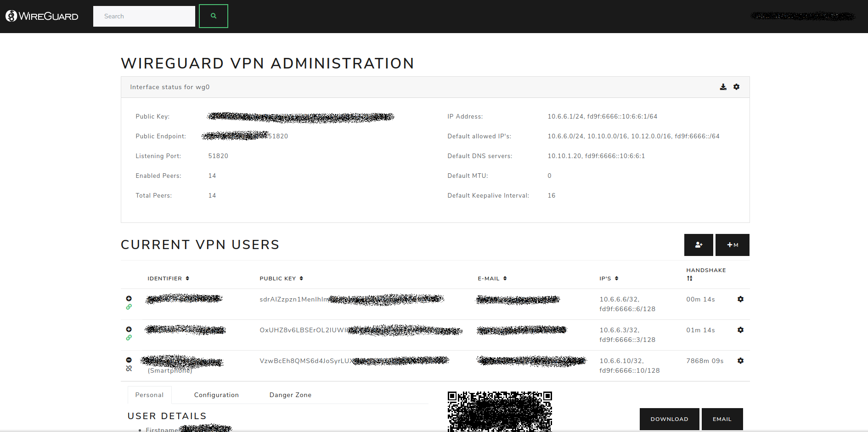Screen dimensions: 868x432
Task: Collapse the expanded Smartphone user row
Action: pyautogui.click(x=129, y=360)
